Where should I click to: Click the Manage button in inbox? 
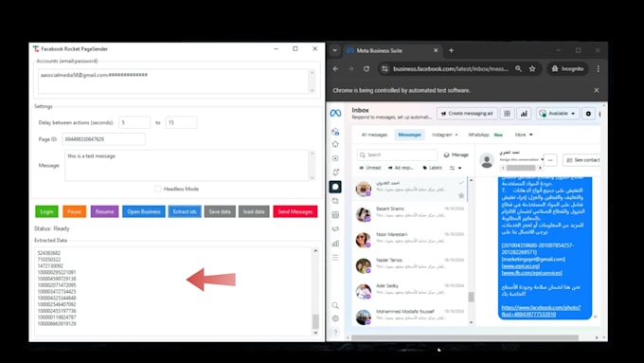(x=456, y=155)
